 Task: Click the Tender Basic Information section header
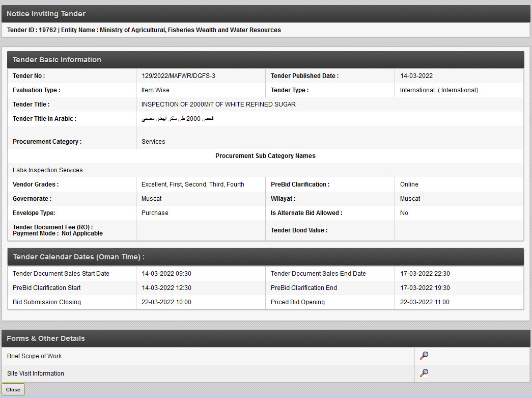coord(57,60)
